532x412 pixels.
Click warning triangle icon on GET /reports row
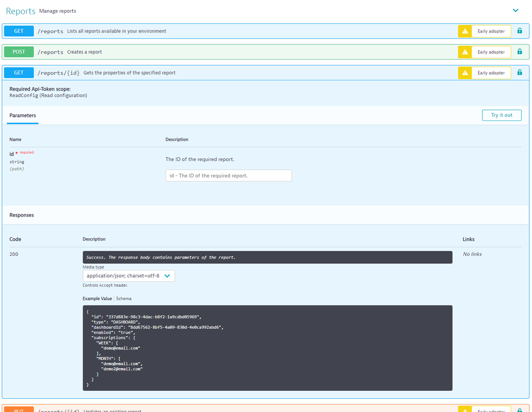(465, 31)
